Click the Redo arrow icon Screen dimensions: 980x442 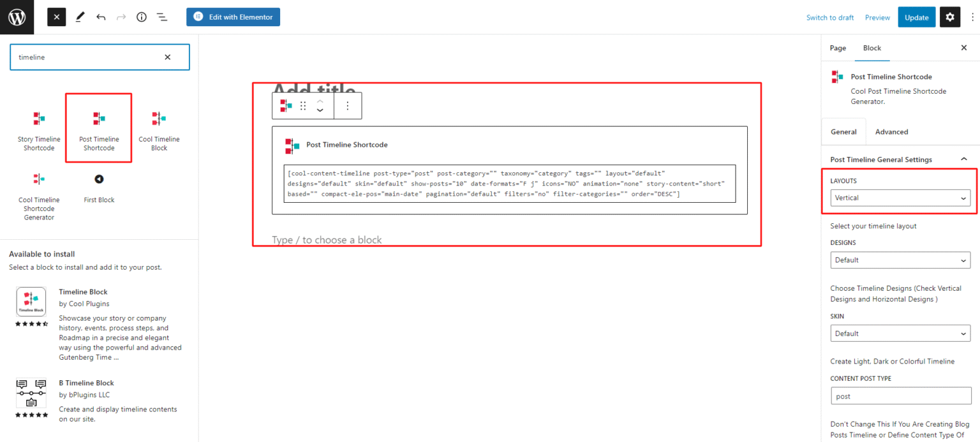point(121,17)
